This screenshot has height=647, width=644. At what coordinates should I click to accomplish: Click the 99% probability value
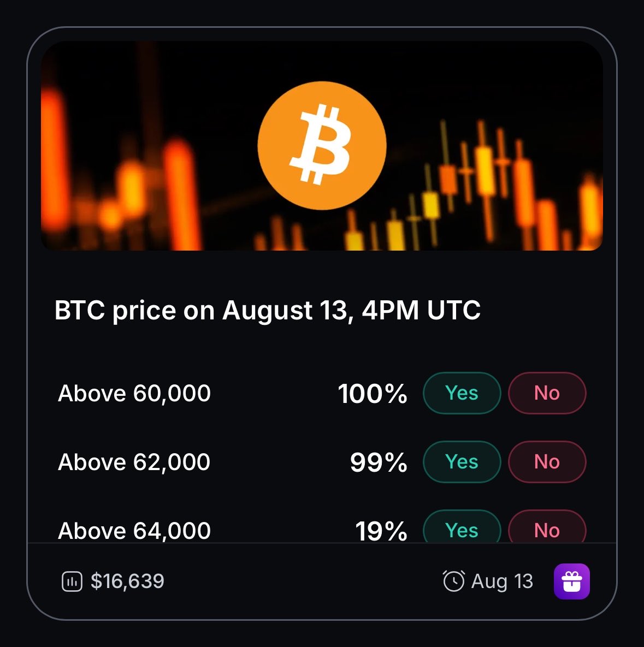point(379,462)
